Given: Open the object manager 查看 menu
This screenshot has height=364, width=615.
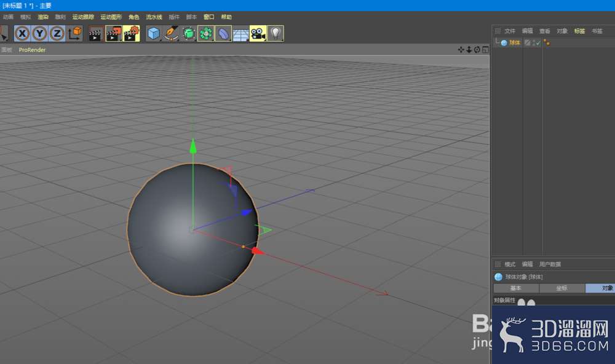Looking at the screenshot, I should [x=545, y=31].
